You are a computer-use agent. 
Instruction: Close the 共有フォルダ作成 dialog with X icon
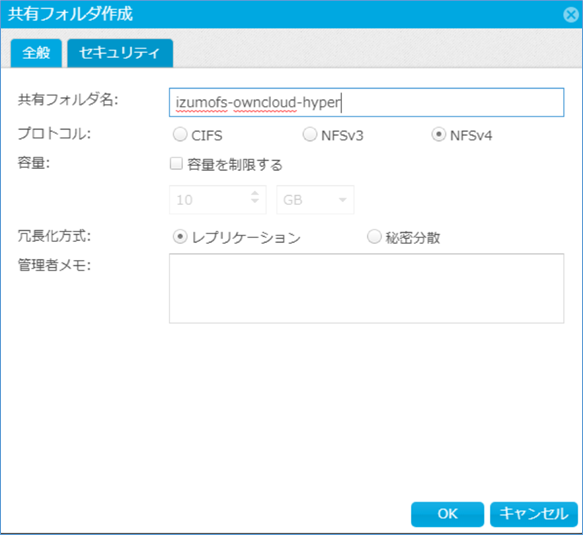coord(570,15)
